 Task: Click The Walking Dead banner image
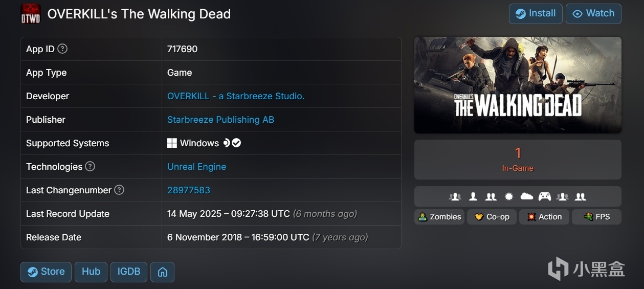pos(518,85)
